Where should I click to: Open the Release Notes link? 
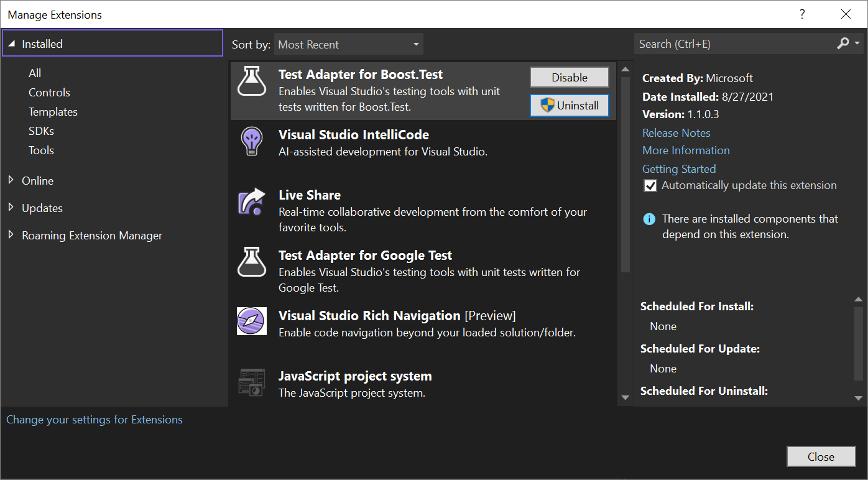pyautogui.click(x=676, y=132)
